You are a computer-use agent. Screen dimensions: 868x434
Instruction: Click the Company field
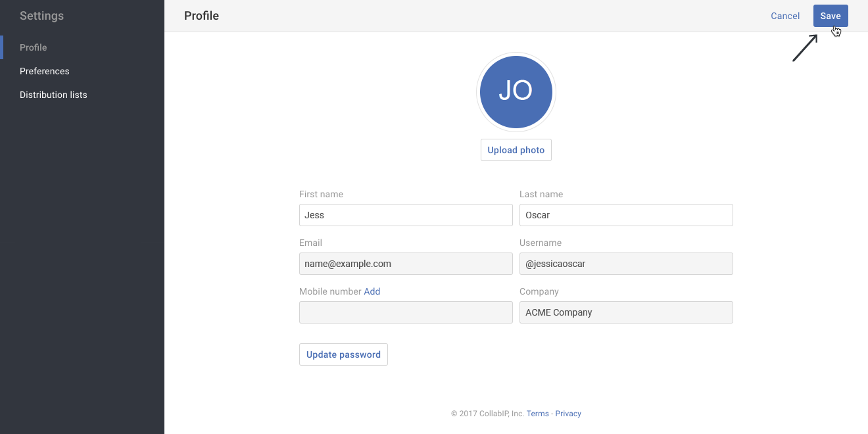(626, 312)
